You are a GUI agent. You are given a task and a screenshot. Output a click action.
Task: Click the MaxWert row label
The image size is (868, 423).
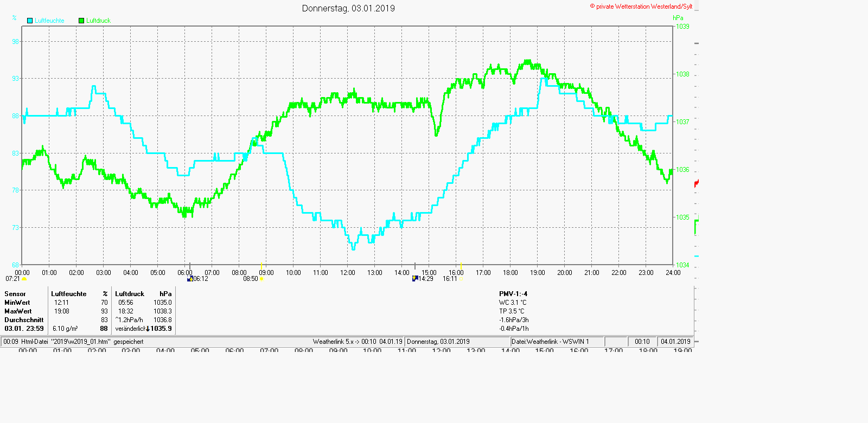[x=18, y=311]
